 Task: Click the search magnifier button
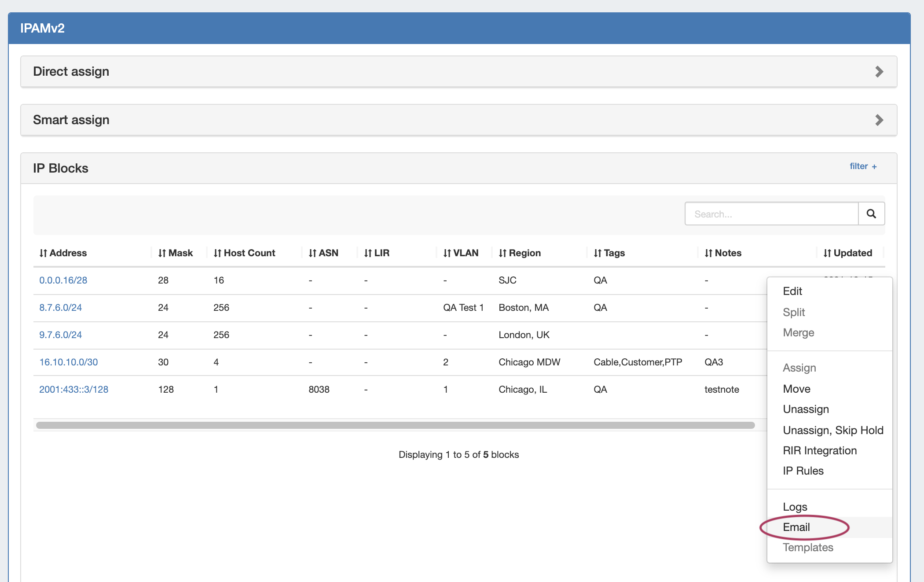click(x=871, y=214)
